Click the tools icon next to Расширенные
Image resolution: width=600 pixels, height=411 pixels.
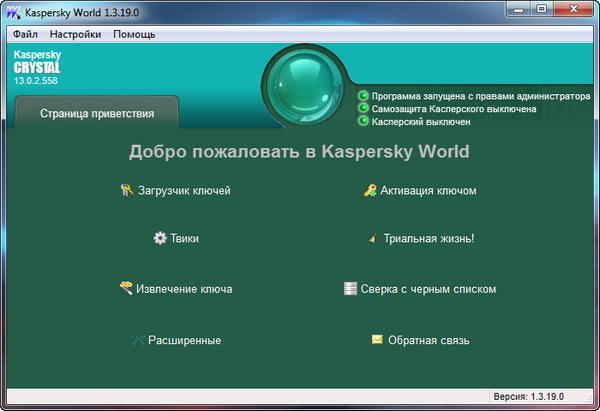pyautogui.click(x=138, y=340)
